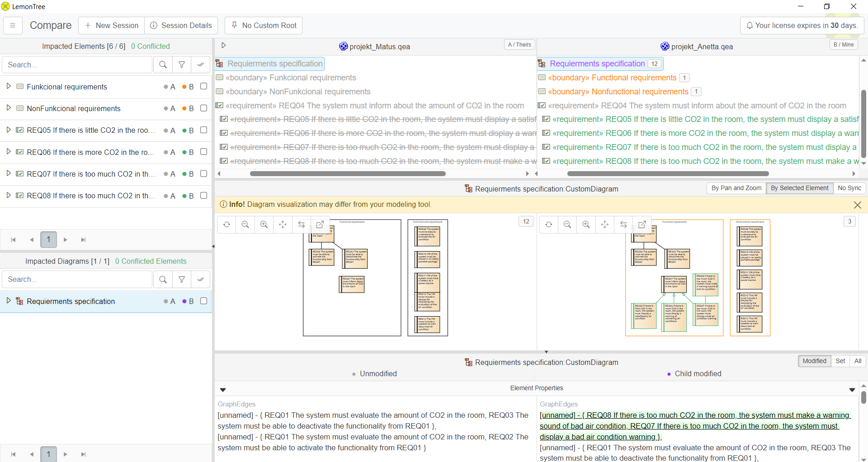Open filter for Impacted Elements

coord(182,65)
